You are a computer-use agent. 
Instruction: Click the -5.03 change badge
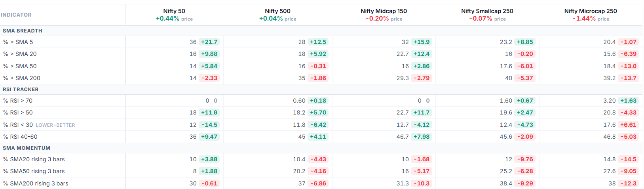tap(628, 137)
